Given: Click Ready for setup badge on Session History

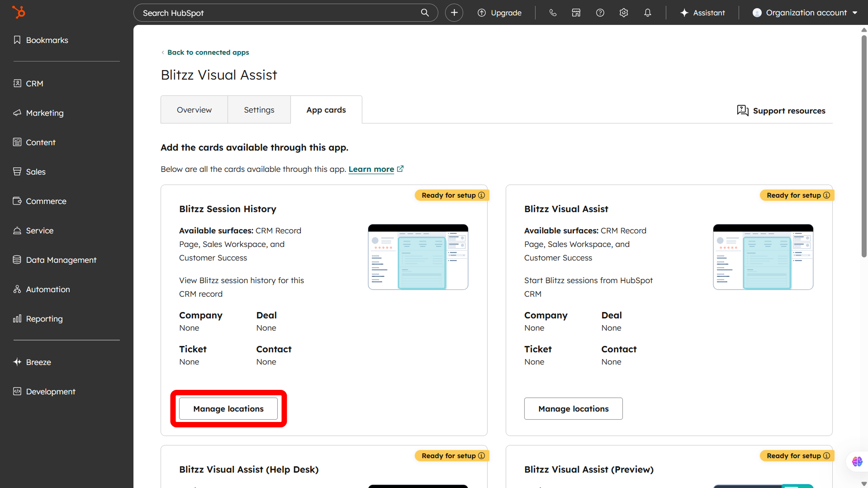Looking at the screenshot, I should [x=452, y=195].
